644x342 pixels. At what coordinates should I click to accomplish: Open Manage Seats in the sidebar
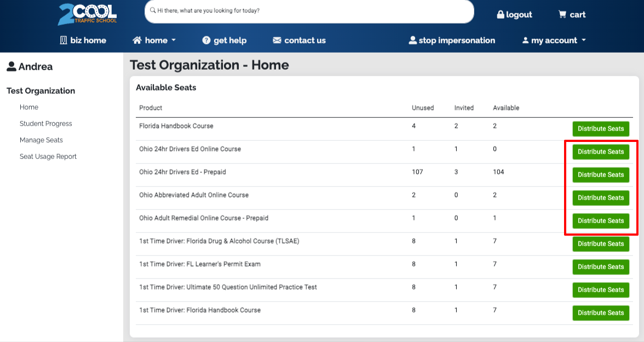41,140
